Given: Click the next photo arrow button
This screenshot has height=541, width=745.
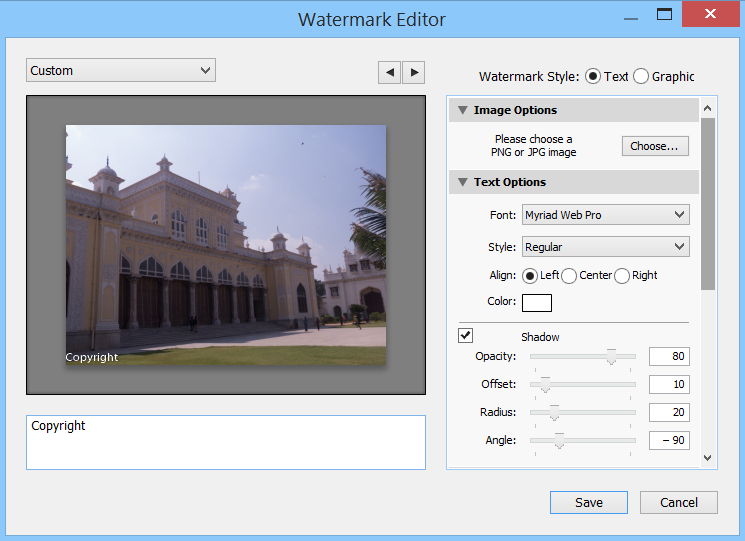Looking at the screenshot, I should coord(413,72).
